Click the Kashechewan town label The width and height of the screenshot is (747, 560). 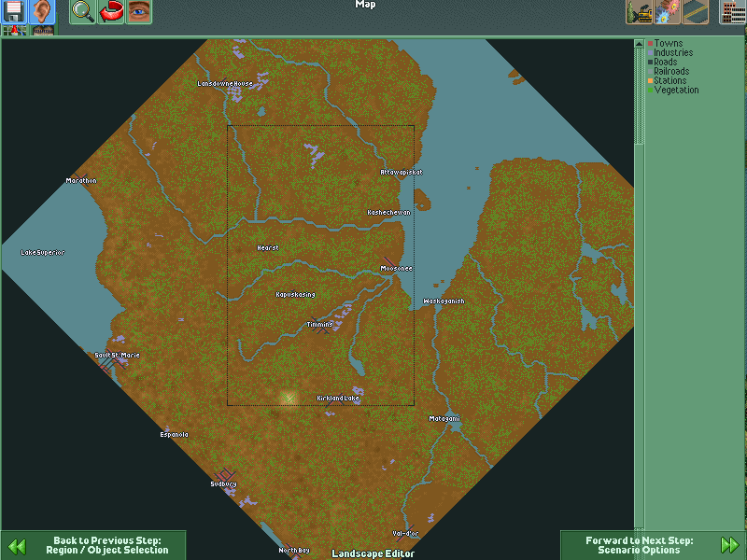[x=388, y=213]
